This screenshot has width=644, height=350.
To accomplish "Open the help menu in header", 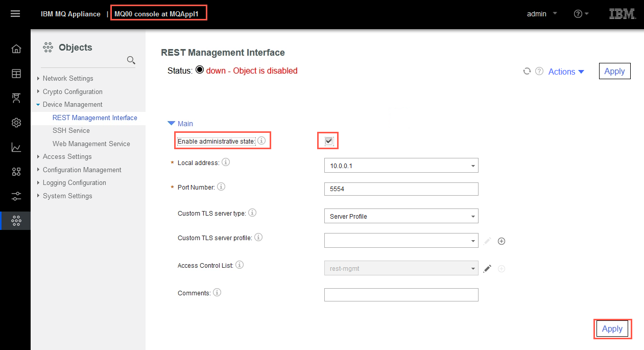I will pos(581,14).
